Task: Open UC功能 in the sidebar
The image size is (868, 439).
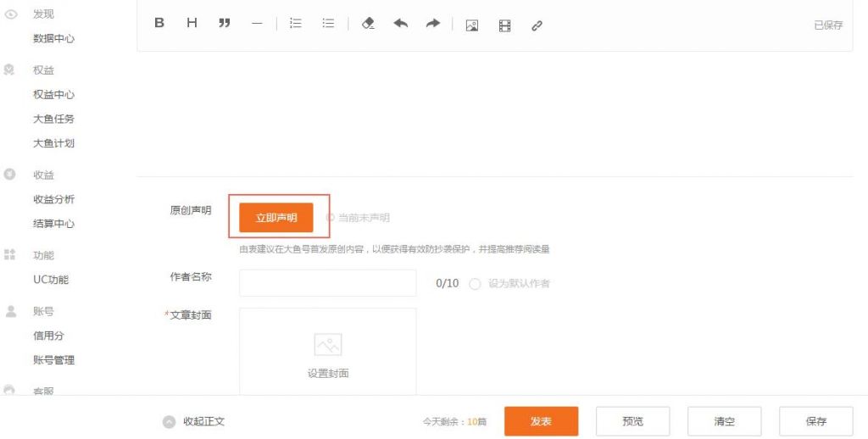Action: point(51,280)
